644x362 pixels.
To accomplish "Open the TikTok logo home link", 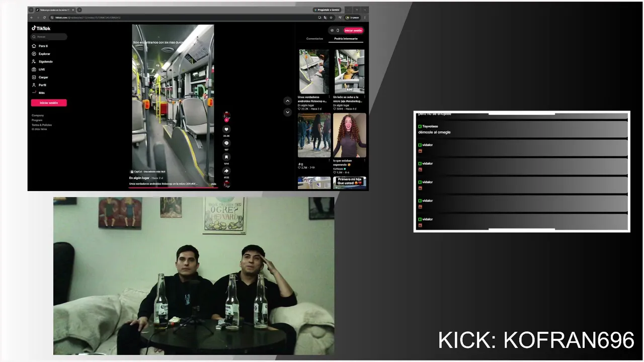I will click(x=41, y=29).
